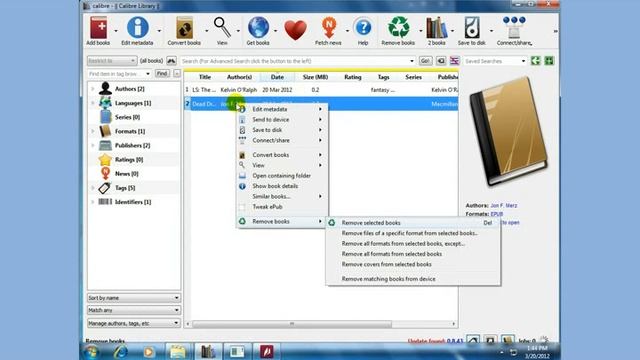The height and width of the screenshot is (360, 640).
Task: Click the Convert books toolbar icon
Action: pyautogui.click(x=184, y=31)
